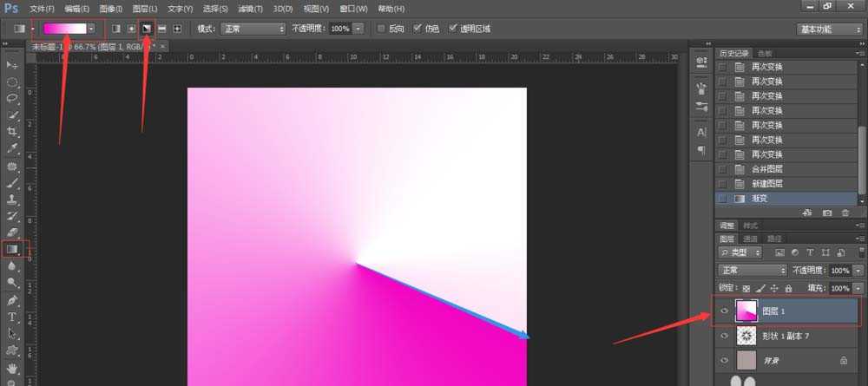Click the 合并图层 history state
Viewport: 868px width, 386px height.
[767, 169]
